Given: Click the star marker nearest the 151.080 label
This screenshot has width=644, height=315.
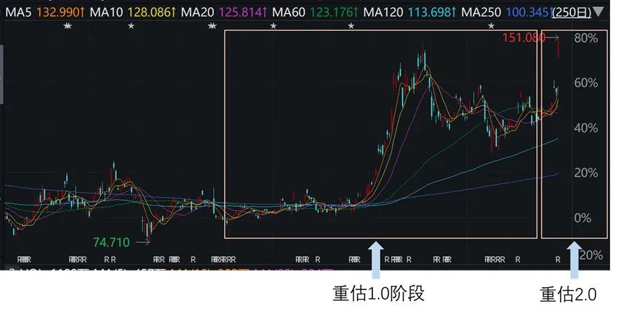Looking at the screenshot, I should coord(491,26).
